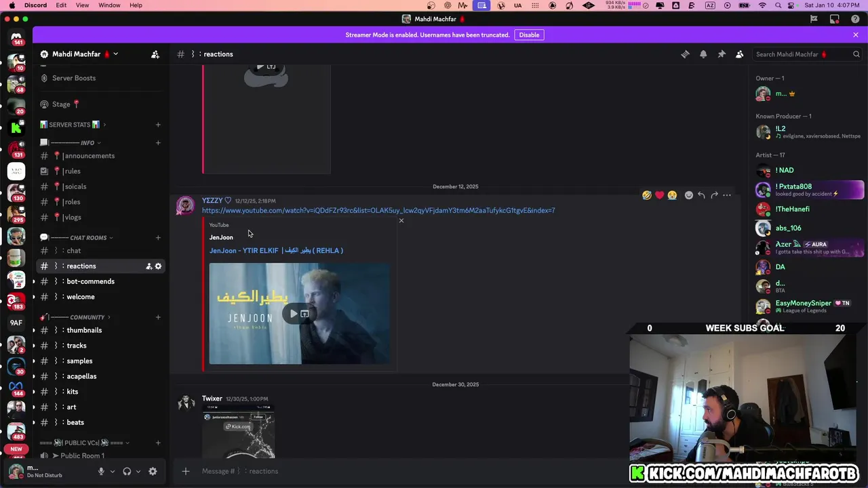The height and width of the screenshot is (488, 868).
Task: Open input device options arrow beside mic
Action: tap(112, 472)
